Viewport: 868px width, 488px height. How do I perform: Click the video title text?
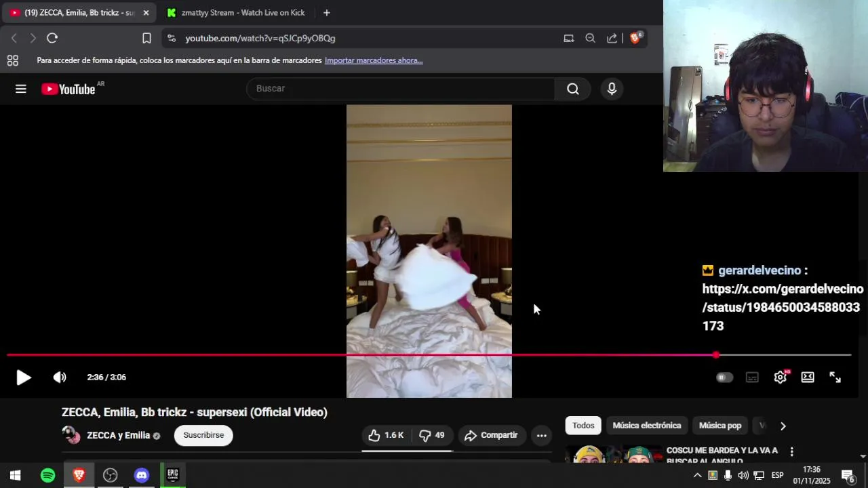[195, 412]
